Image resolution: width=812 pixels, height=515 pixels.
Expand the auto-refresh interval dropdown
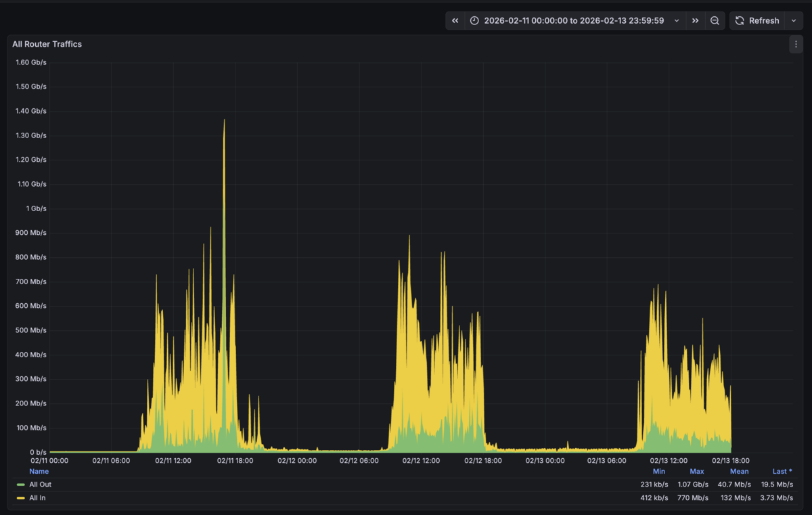[x=794, y=21]
